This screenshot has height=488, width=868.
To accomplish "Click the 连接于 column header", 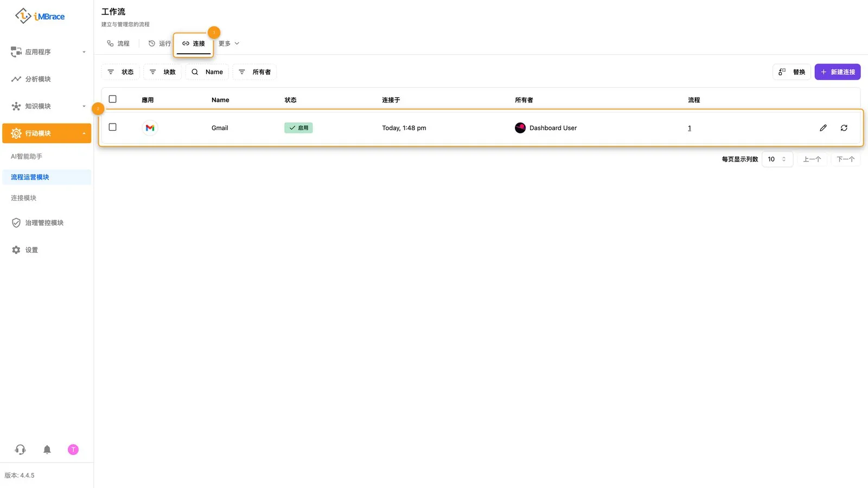I will click(391, 100).
